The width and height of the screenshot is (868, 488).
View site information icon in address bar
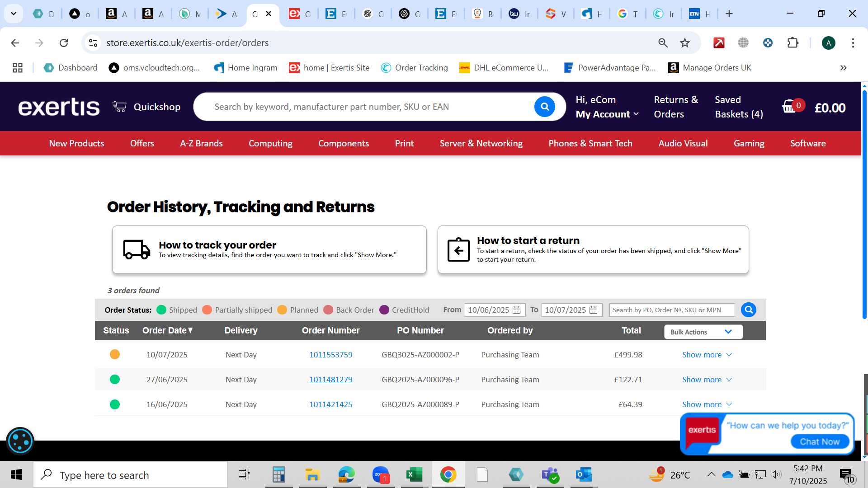point(93,43)
